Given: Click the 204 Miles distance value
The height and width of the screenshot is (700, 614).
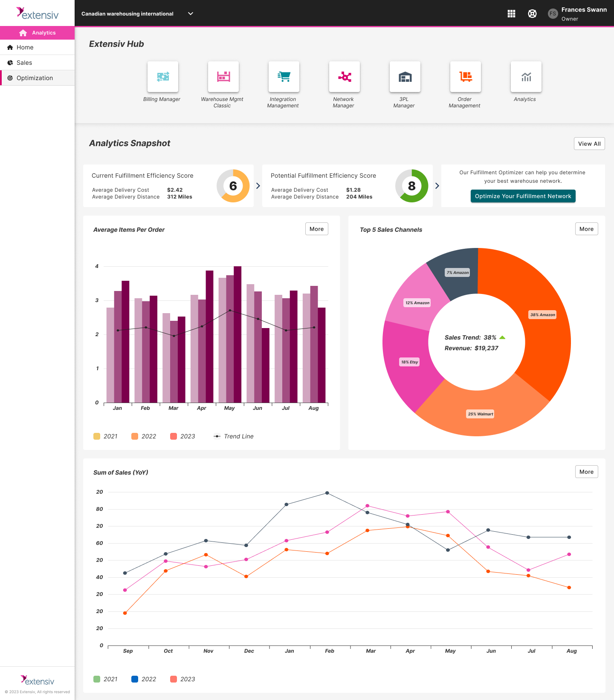Looking at the screenshot, I should click(x=359, y=197).
